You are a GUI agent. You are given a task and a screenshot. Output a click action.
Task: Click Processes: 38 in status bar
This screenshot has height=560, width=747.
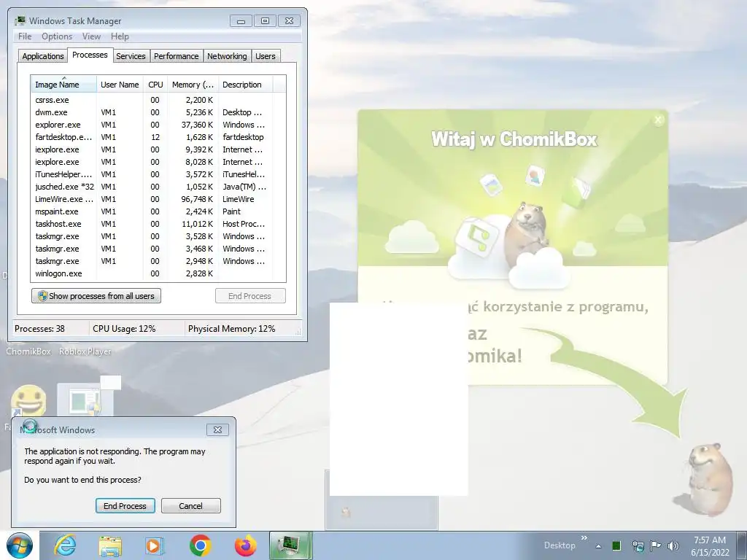[39, 329]
